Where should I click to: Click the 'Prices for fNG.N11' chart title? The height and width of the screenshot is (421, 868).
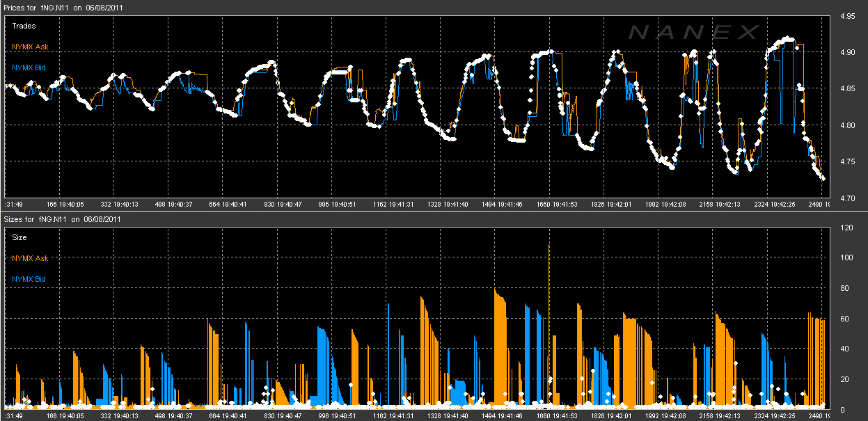tap(64, 6)
